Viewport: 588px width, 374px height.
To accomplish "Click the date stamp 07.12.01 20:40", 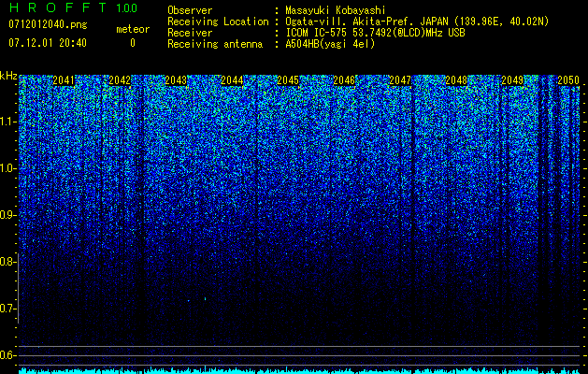I will [x=48, y=43].
